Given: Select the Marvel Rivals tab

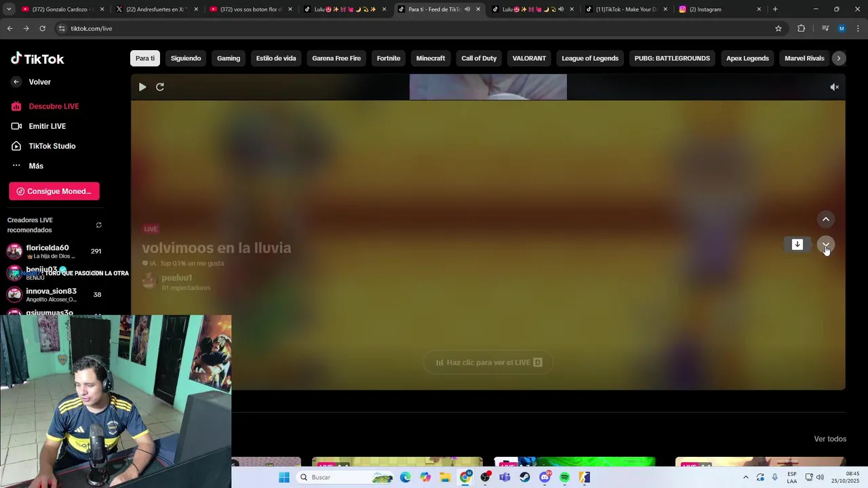Looking at the screenshot, I should coord(804,58).
